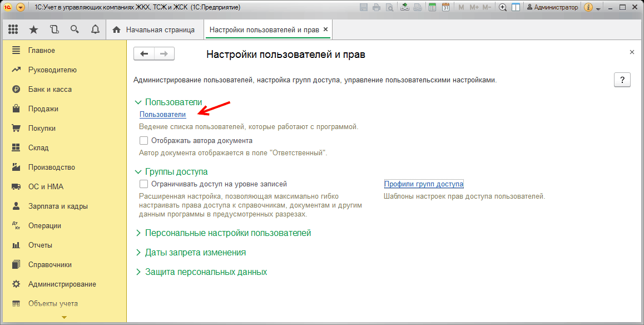Click the 1C logo icon in title bar

coord(8,7)
